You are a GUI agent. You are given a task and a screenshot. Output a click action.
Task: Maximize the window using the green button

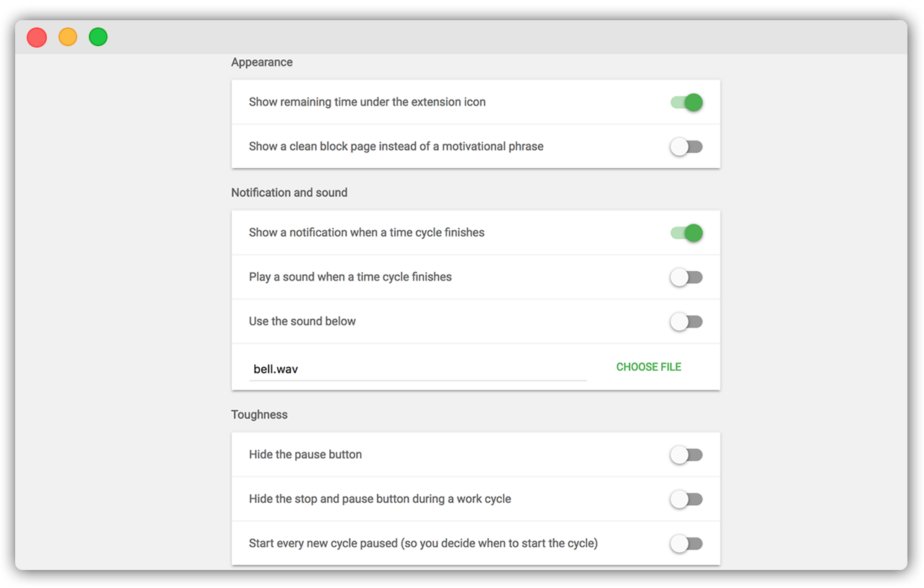tap(98, 37)
